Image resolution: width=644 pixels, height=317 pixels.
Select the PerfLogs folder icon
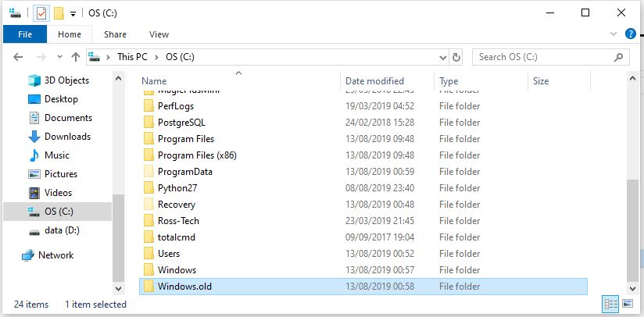(148, 106)
